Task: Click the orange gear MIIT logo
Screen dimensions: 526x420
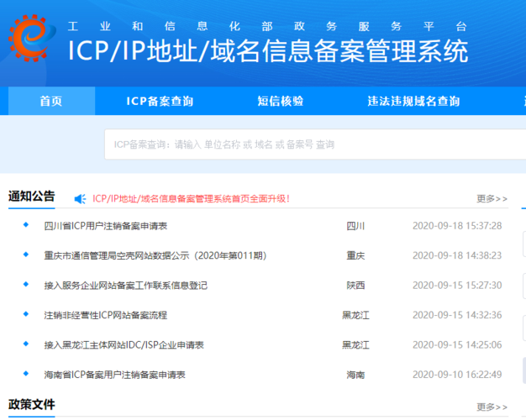Action: coord(32,38)
